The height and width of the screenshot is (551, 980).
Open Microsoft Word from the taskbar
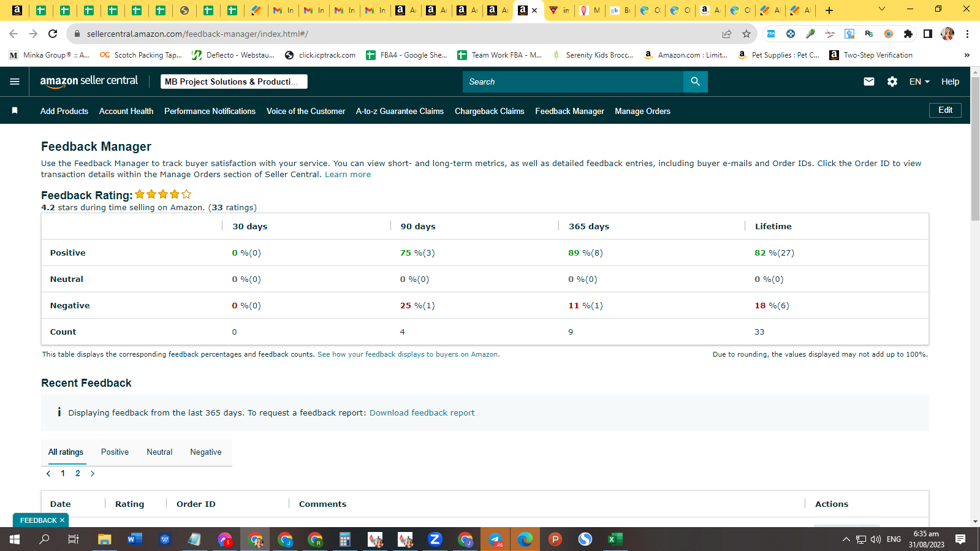point(134,539)
